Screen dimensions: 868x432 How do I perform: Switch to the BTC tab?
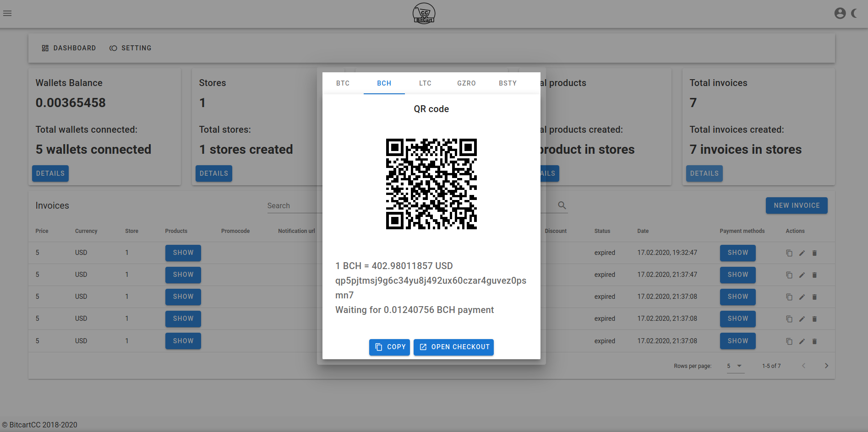(343, 83)
